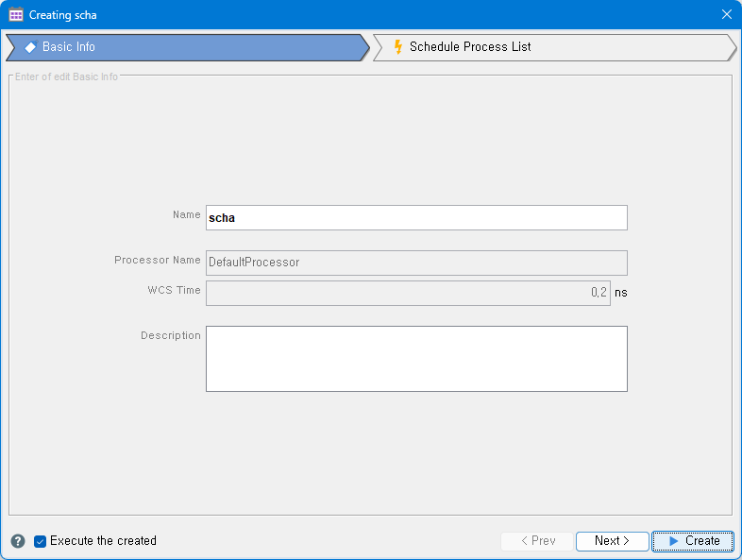Screen dimensions: 742x560
Task: Click the WCS Time value field
Action: coord(408,293)
